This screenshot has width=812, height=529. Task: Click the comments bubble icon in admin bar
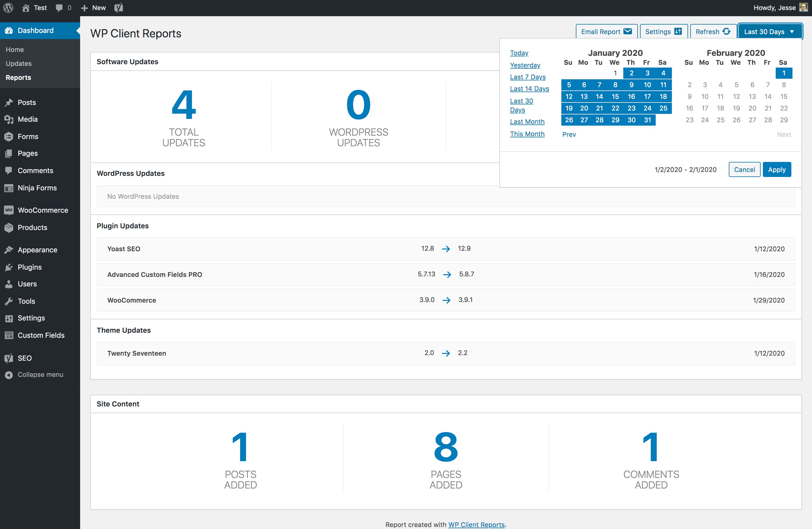point(59,8)
